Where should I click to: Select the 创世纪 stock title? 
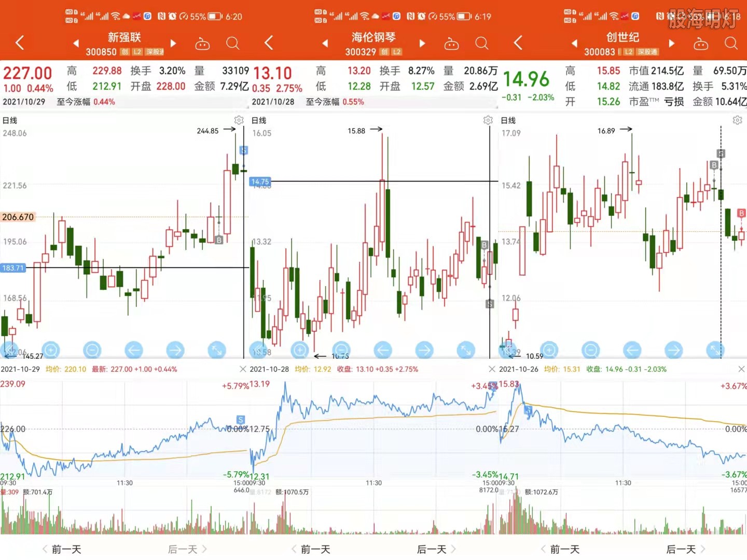tap(622, 37)
